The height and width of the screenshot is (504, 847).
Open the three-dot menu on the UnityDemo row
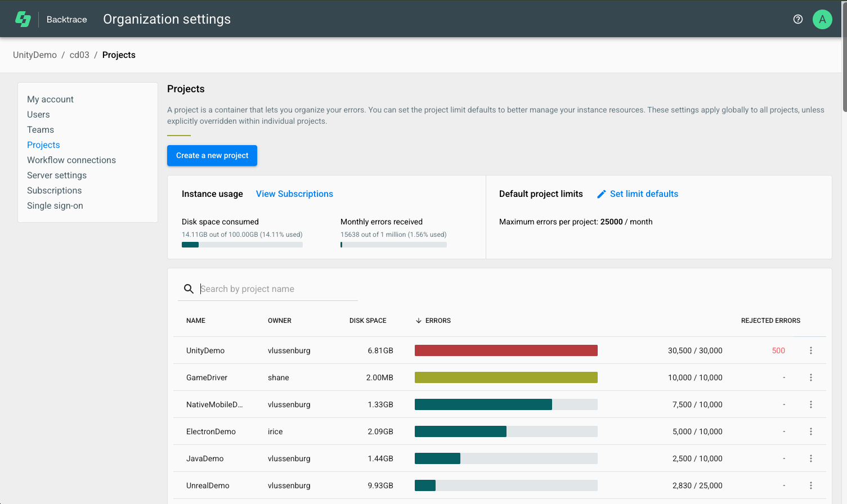point(810,350)
